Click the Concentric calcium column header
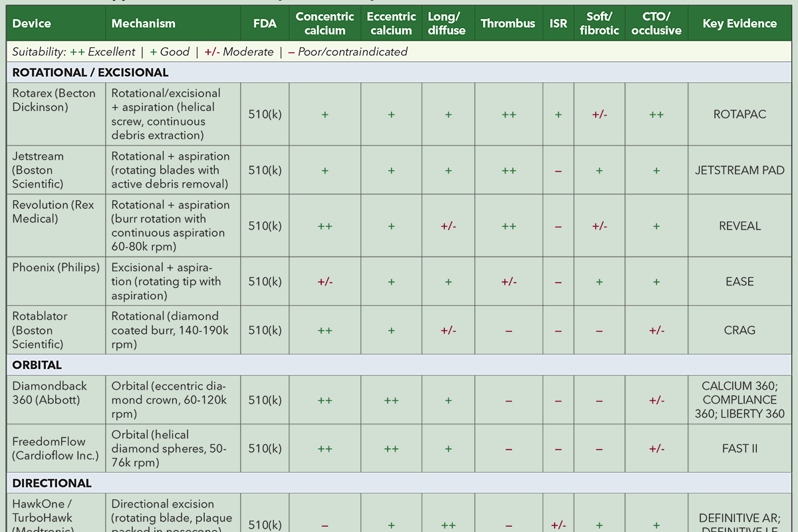 (325, 23)
